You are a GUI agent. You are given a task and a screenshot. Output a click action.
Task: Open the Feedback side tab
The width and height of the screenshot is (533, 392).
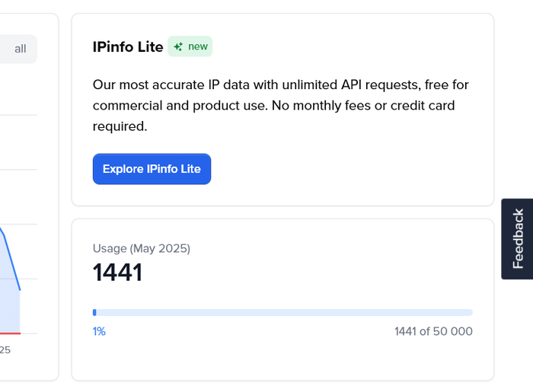pos(518,238)
